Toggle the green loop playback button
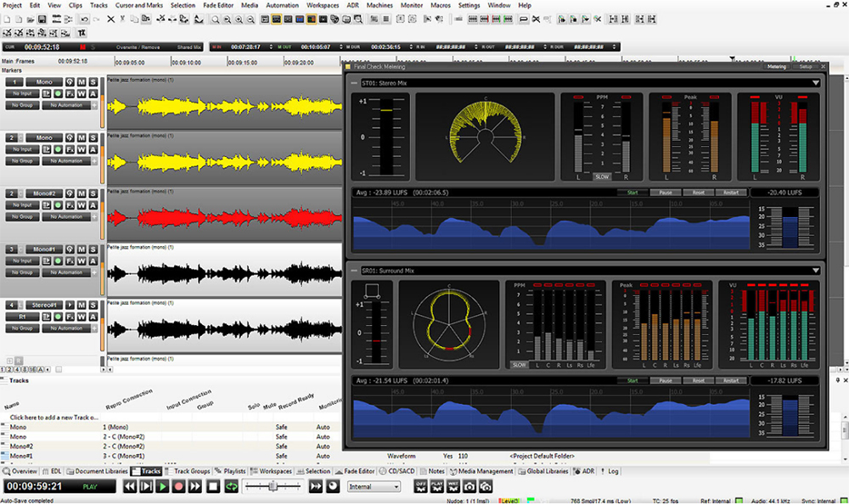This screenshot has width=849, height=504. 231,486
